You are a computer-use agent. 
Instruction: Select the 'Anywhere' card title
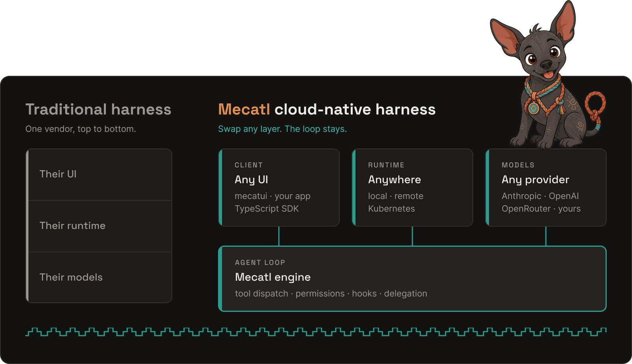395,180
